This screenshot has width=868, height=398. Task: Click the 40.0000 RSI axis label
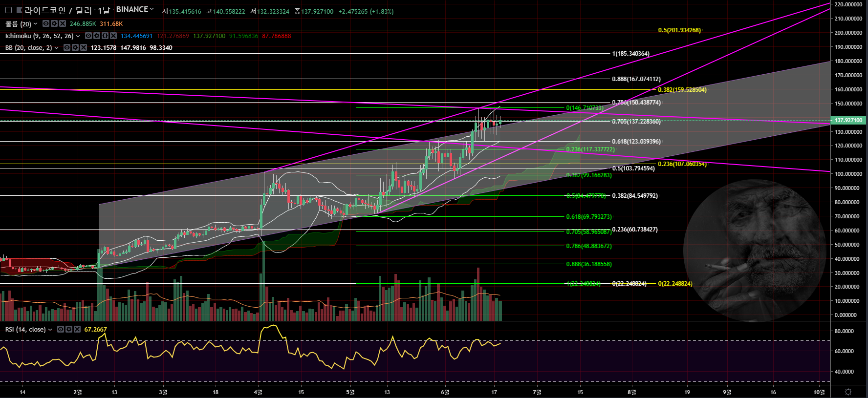(845, 372)
